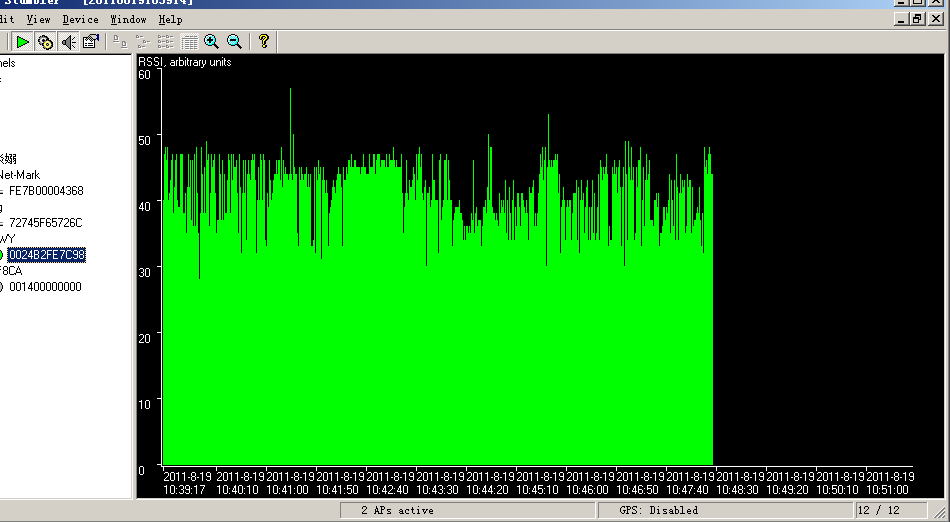This screenshot has height=522, width=950.
Task: Zoom out with the magnifier minus icon
Action: (234, 41)
